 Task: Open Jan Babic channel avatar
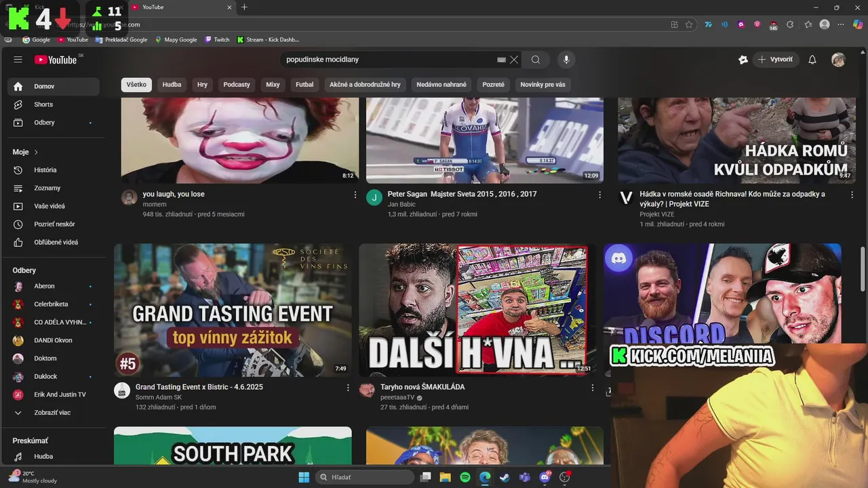coord(374,197)
